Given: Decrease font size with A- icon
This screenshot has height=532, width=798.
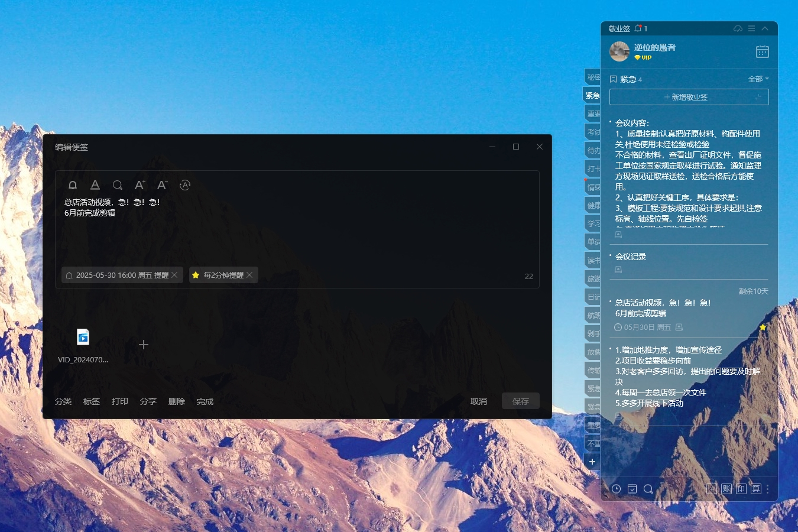Looking at the screenshot, I should tap(163, 185).
